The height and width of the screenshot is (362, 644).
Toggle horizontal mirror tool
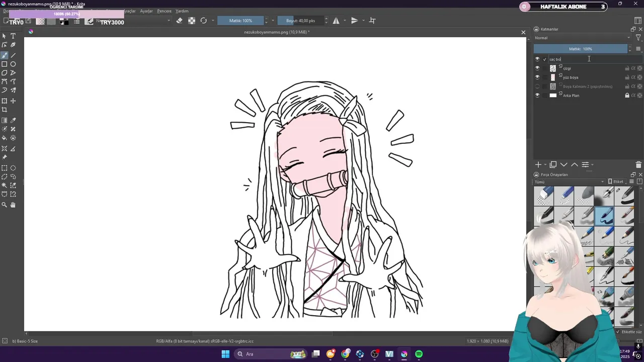pos(337,21)
